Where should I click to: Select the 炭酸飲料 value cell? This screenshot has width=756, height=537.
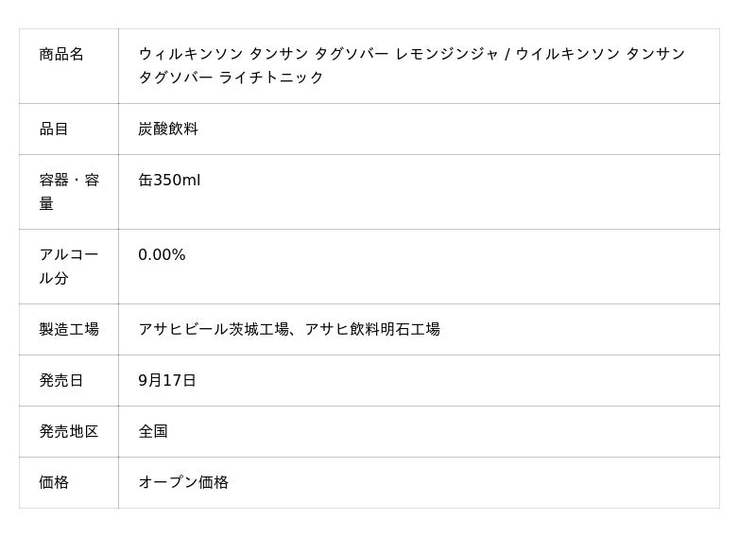[x=168, y=129]
